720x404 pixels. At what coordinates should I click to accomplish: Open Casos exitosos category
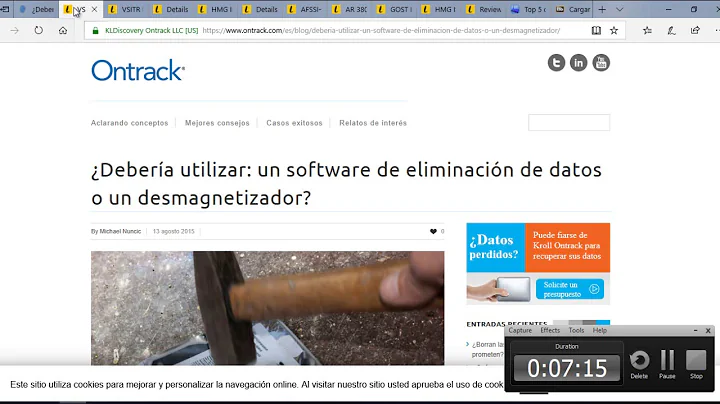click(294, 123)
